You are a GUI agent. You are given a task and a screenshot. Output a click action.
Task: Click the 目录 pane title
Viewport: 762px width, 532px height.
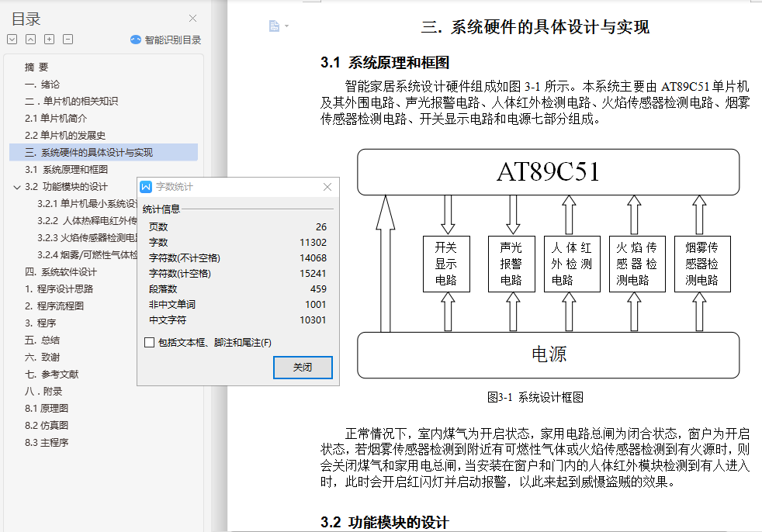pos(26,19)
